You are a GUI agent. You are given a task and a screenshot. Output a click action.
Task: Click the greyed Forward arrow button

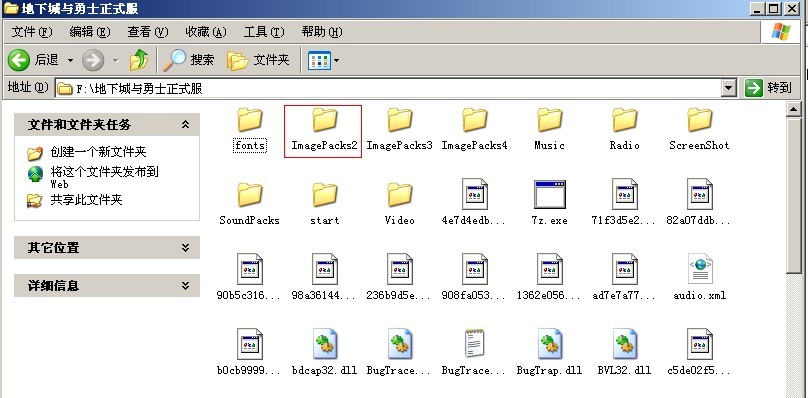[93, 60]
